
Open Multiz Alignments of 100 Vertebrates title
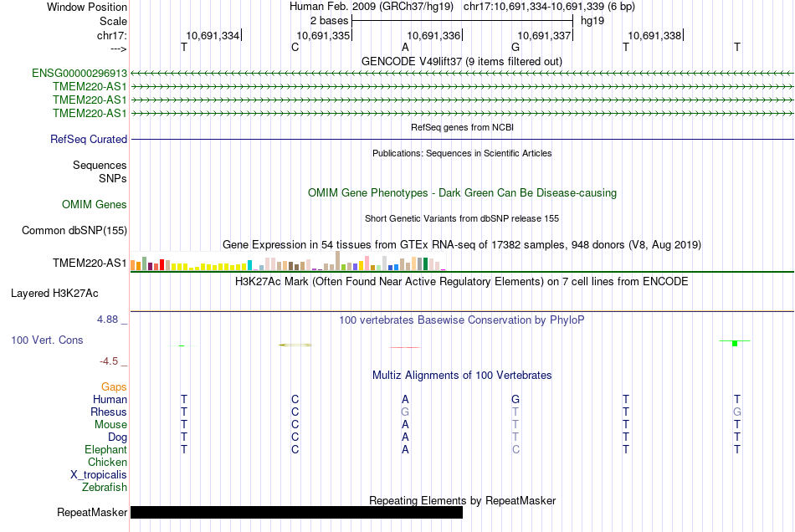tap(462, 376)
